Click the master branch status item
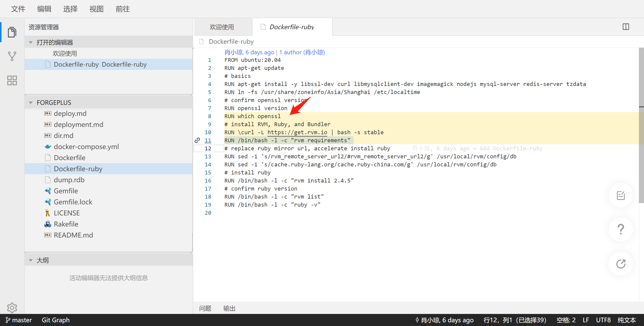 (19, 320)
